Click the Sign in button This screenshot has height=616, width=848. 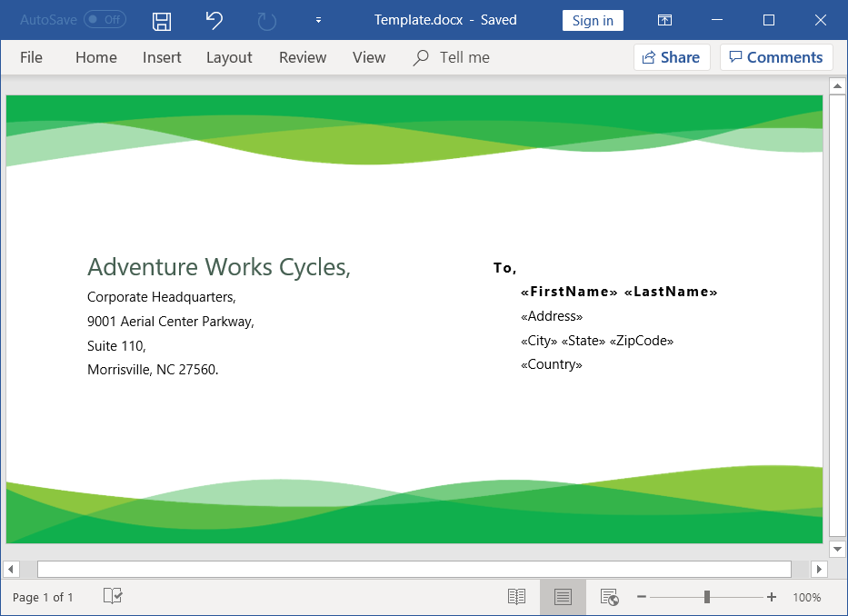click(593, 20)
